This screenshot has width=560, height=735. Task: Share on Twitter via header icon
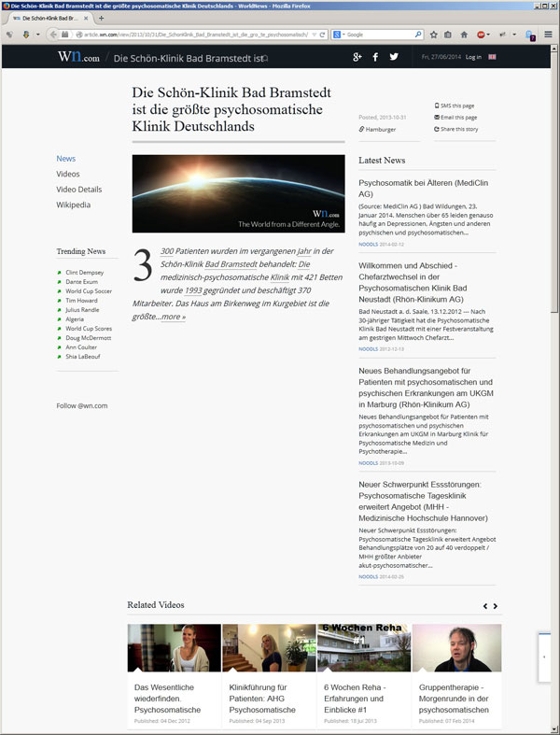394,57
